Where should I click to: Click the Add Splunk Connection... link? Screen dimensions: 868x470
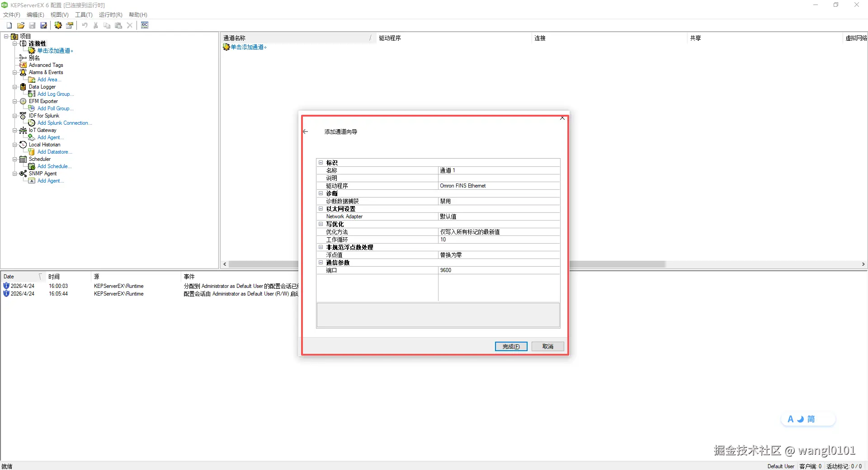(65, 123)
